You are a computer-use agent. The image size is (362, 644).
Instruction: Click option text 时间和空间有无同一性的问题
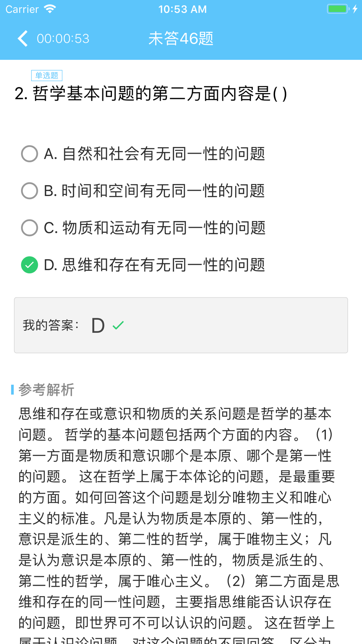(164, 191)
